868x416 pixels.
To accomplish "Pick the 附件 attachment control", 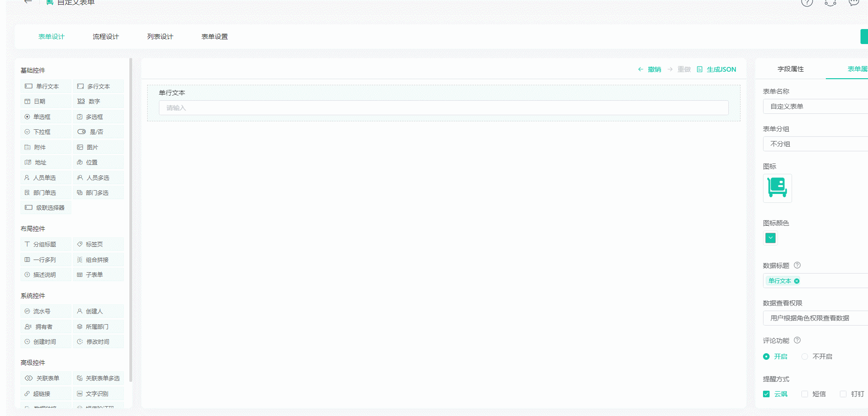I will click(x=46, y=147).
